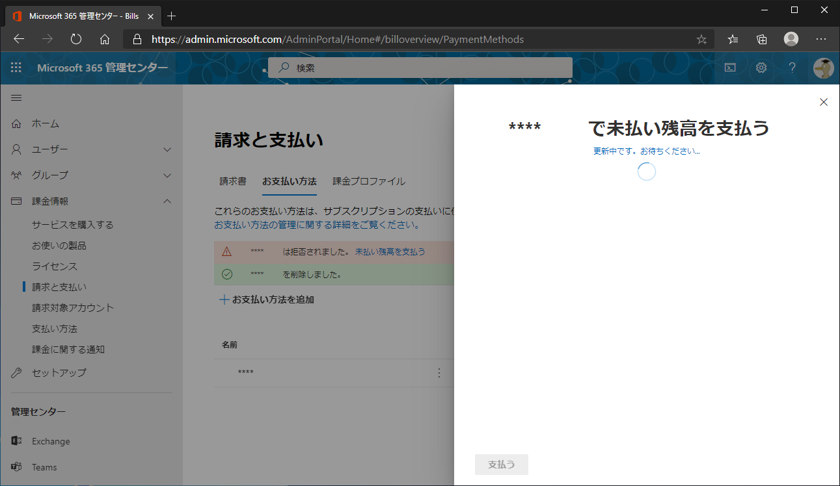Viewport: 840px width, 486px height.
Task: Open お支払い方法の管理に関する詳細 link
Action: pos(316,225)
